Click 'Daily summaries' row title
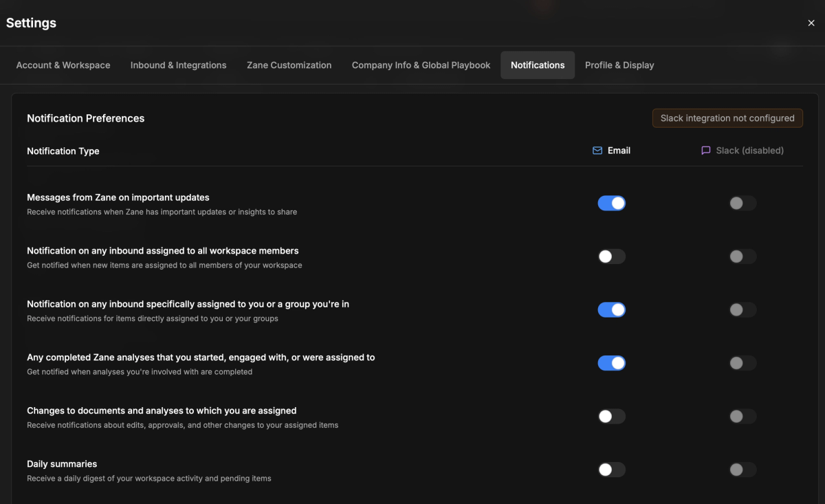The width and height of the screenshot is (825, 504). click(x=62, y=464)
